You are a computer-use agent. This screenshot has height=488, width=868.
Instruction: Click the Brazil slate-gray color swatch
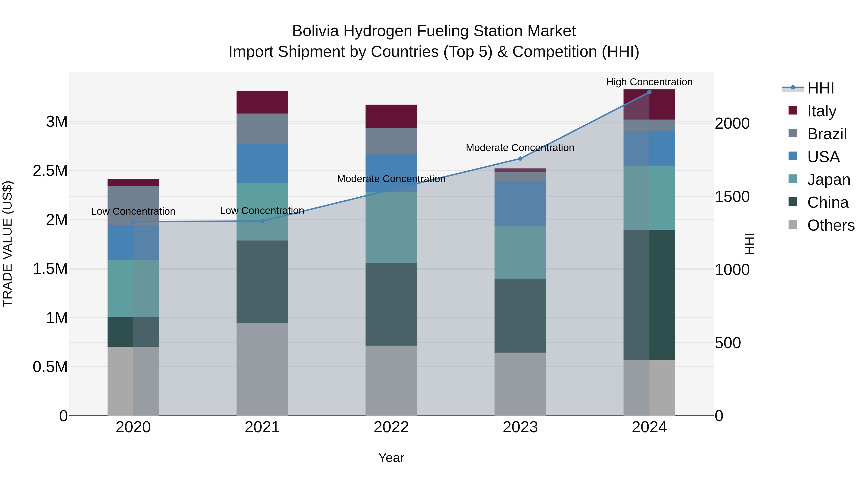coord(793,133)
